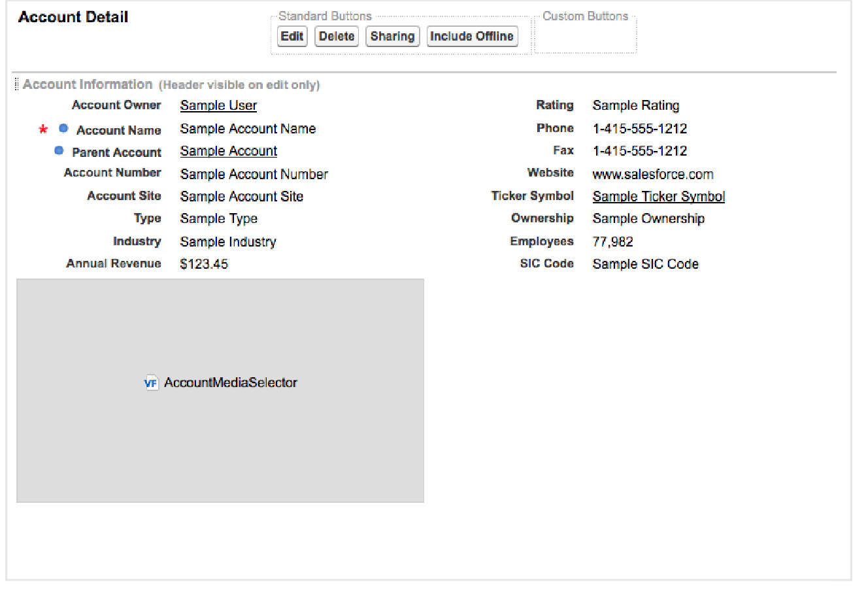Viewport: 868px width, 595px height.
Task: Click the Delete button
Action: [x=337, y=37]
